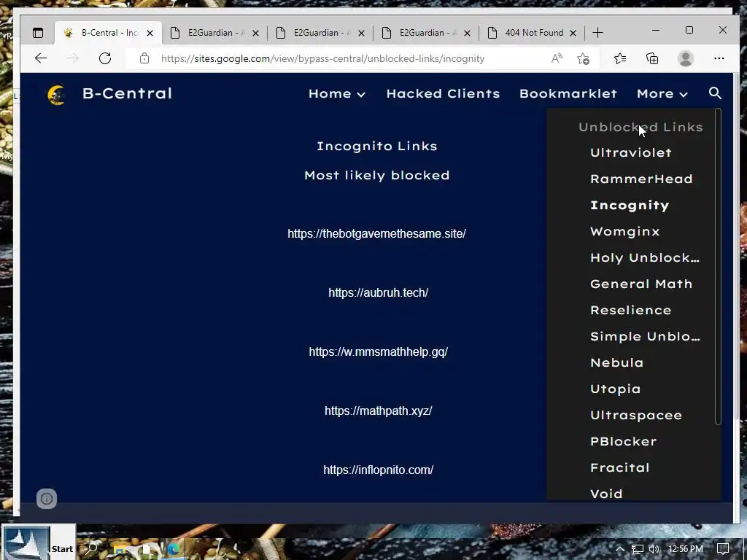Select Reselience menu entry
The height and width of the screenshot is (560, 747).
tap(631, 310)
